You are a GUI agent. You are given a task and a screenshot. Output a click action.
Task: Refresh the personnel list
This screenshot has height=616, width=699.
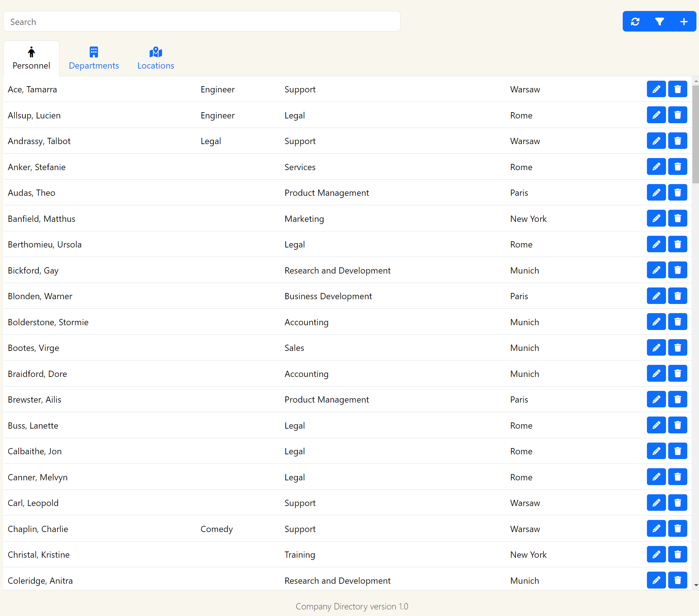636,21
